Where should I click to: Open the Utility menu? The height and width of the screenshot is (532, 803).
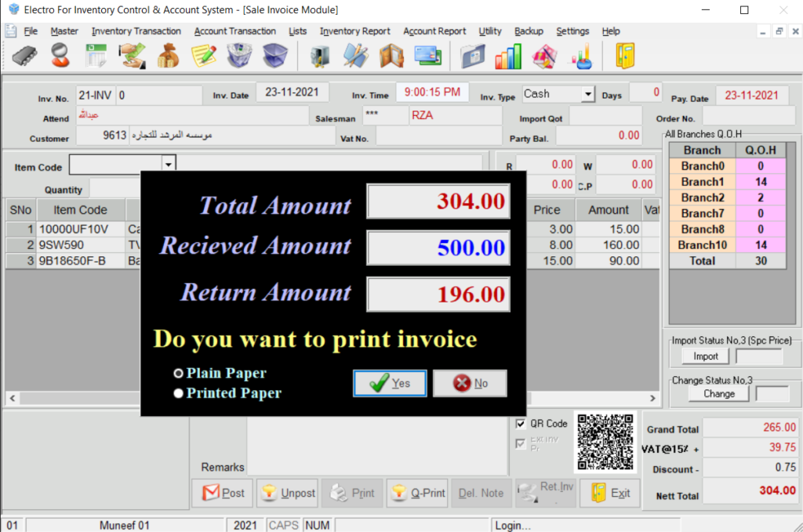tap(489, 31)
